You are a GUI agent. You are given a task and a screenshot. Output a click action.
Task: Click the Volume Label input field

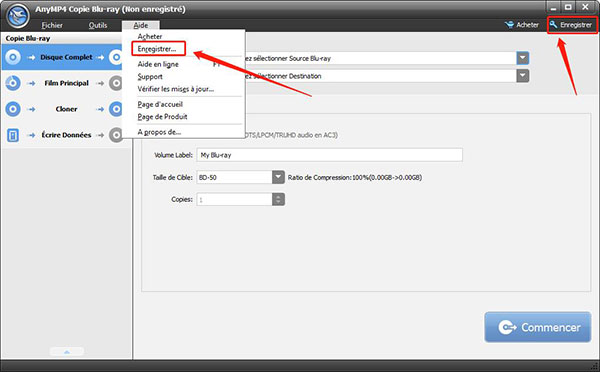pos(329,155)
